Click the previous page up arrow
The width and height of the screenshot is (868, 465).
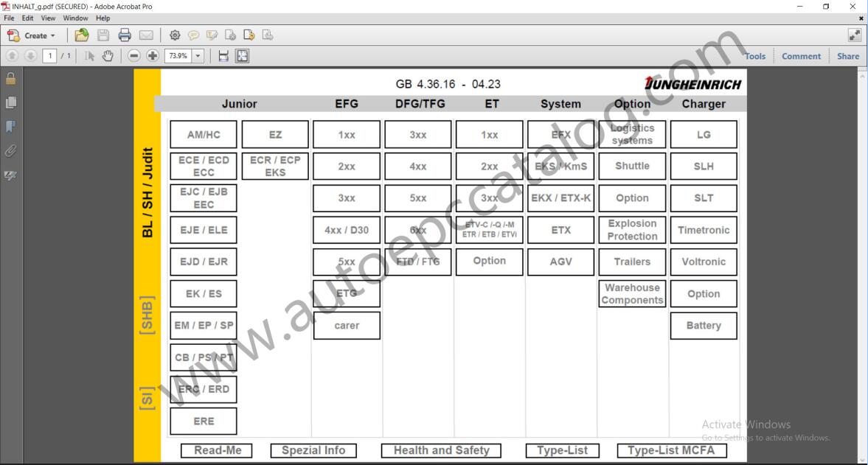click(13, 56)
